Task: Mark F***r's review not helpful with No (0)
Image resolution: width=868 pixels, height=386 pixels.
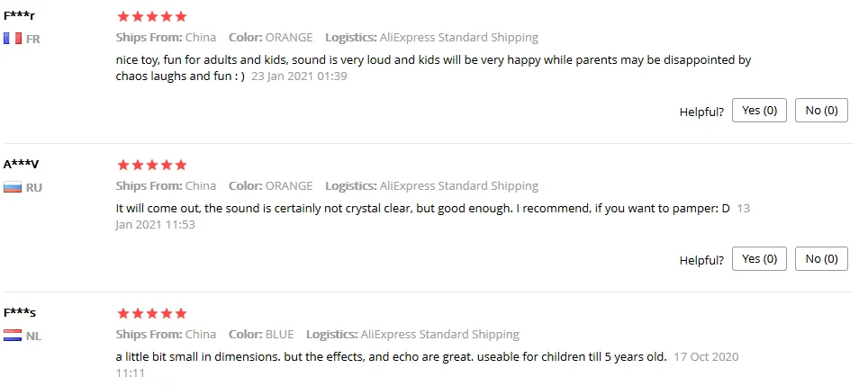Action: pyautogui.click(x=821, y=111)
